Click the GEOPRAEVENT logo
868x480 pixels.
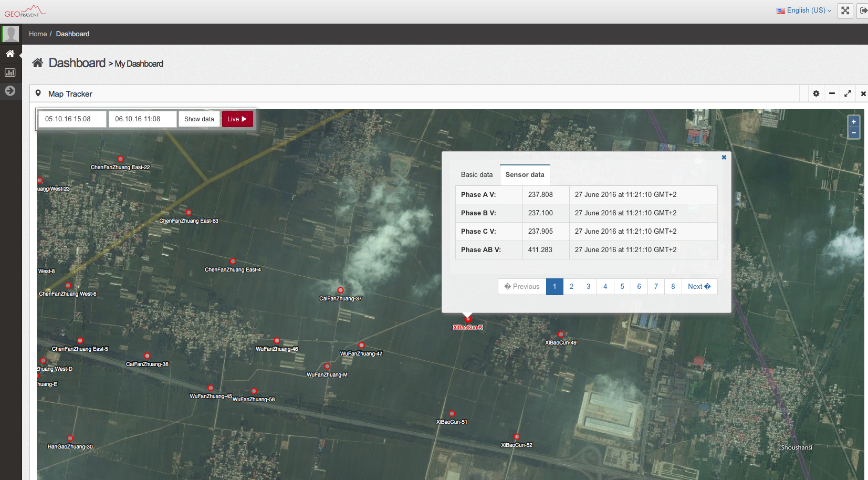coord(25,11)
